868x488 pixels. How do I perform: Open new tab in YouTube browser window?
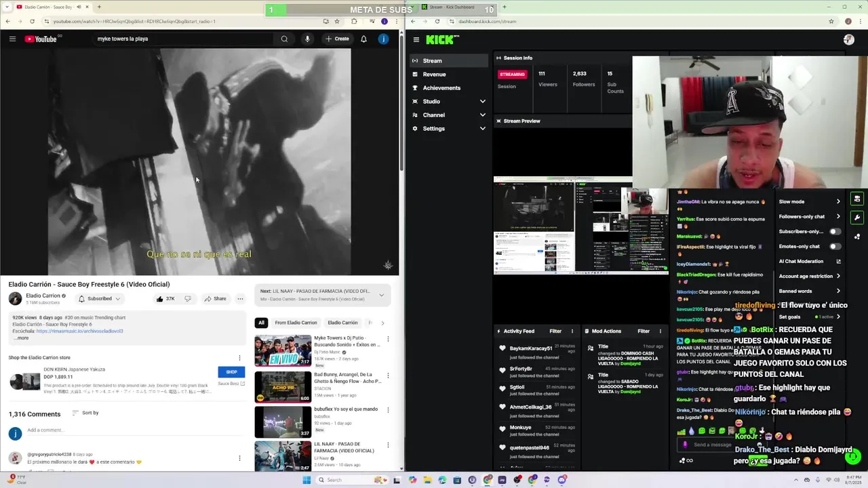(99, 7)
